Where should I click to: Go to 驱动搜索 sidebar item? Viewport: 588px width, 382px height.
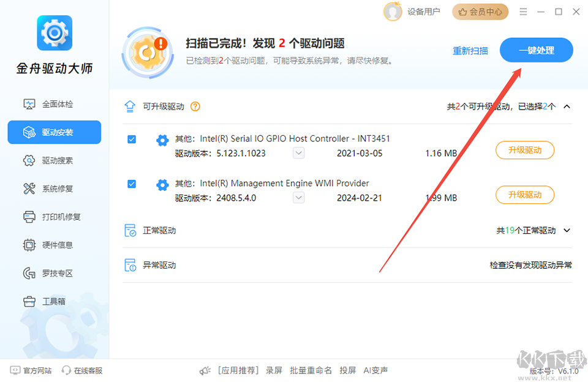(55, 160)
